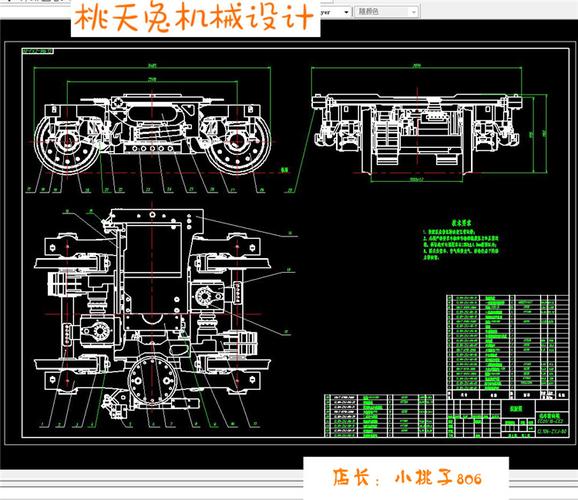Select the top overall dimension of the side view

pyautogui.click(x=152, y=66)
